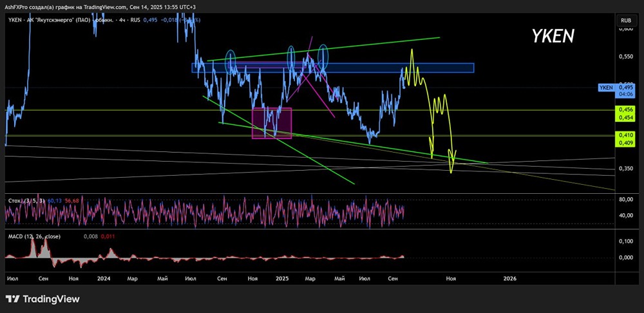
Task: Click the 2026 label on time axis
Action: pyautogui.click(x=509, y=278)
